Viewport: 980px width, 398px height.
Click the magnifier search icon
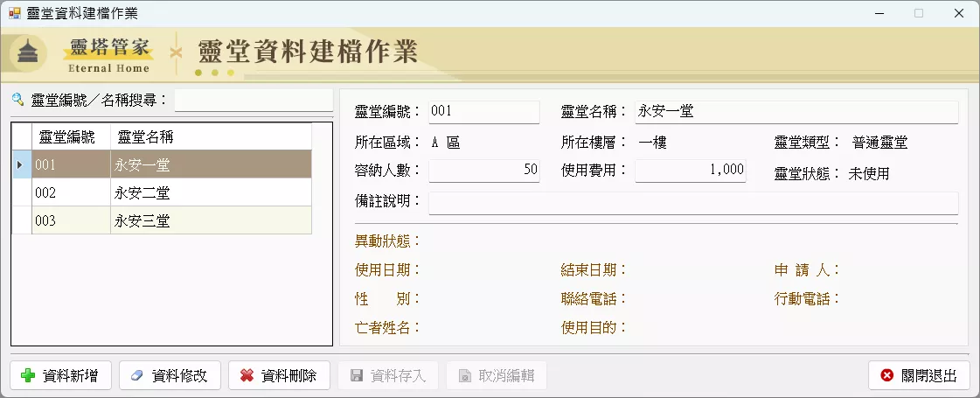coord(17,99)
